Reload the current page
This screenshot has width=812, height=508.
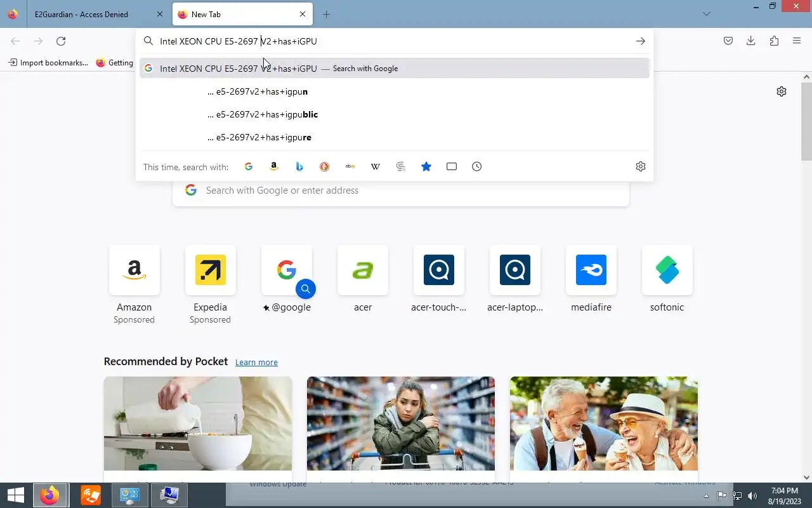[x=61, y=41]
